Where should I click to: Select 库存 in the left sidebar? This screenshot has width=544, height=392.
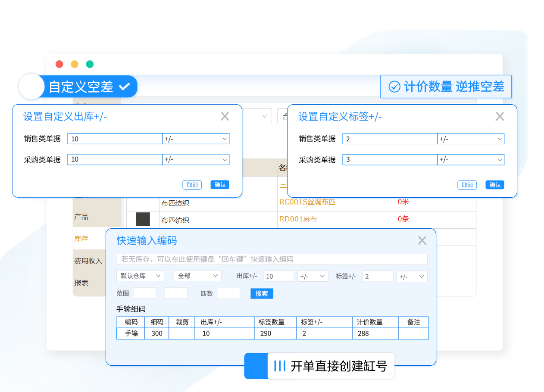point(81,238)
